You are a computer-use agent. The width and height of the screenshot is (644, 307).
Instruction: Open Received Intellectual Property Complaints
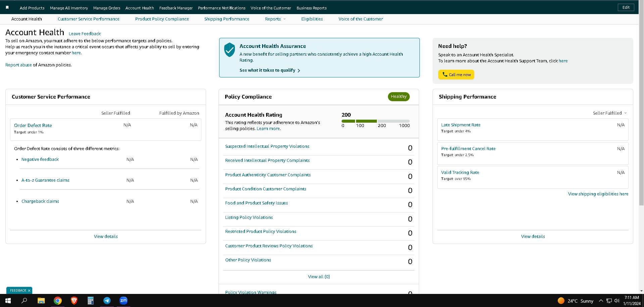click(267, 161)
